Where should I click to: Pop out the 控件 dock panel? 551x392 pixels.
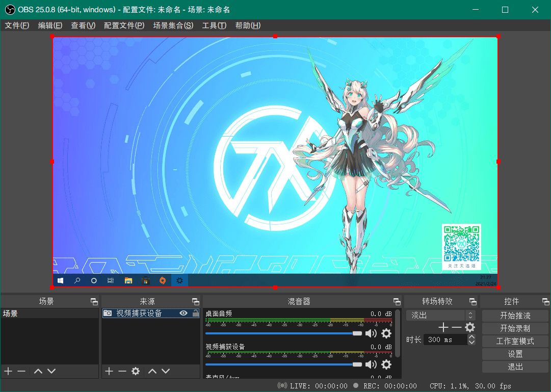545,302
